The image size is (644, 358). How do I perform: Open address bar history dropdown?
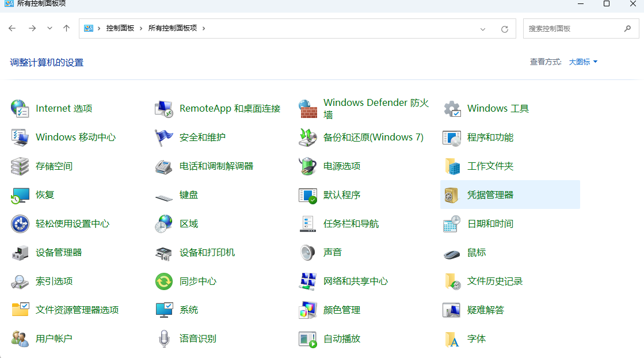tap(483, 29)
